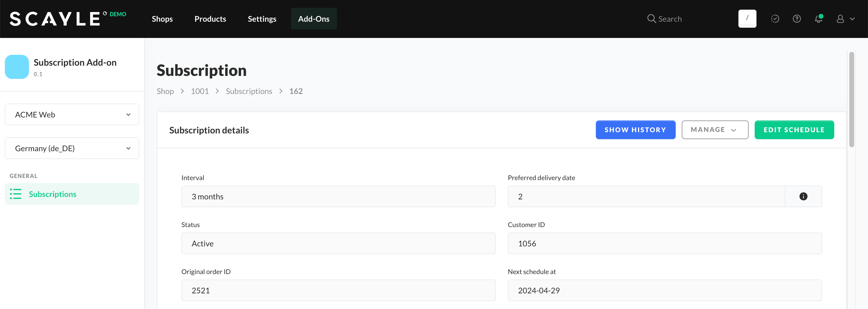Open the Shops menu
Viewport: 868px width, 309px height.
(x=162, y=19)
